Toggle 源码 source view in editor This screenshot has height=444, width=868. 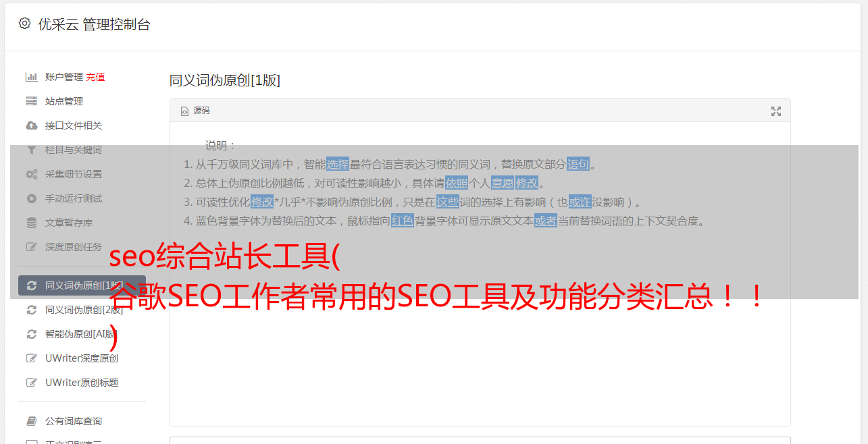[x=195, y=111]
